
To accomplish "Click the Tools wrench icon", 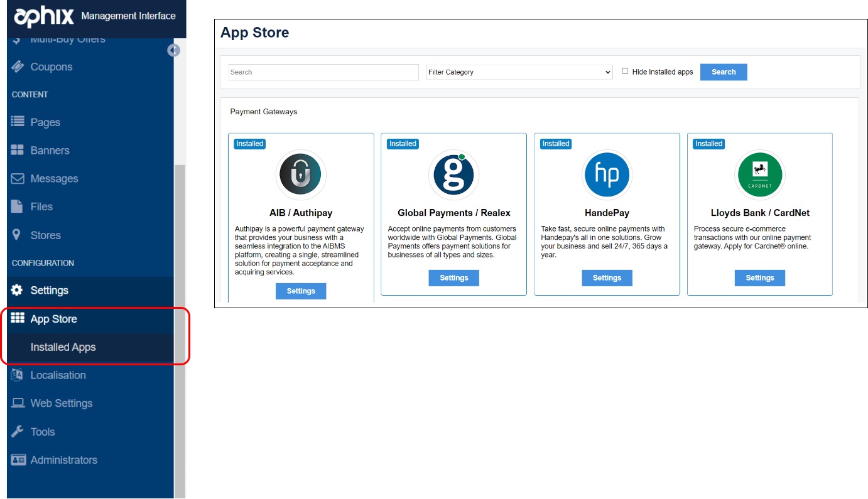I will click(18, 432).
